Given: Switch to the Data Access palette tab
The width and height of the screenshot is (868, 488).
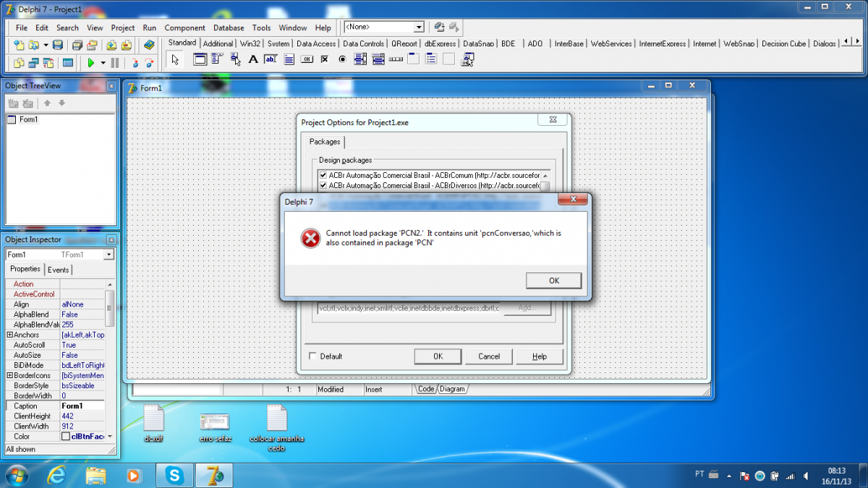Looking at the screenshot, I should 316,43.
